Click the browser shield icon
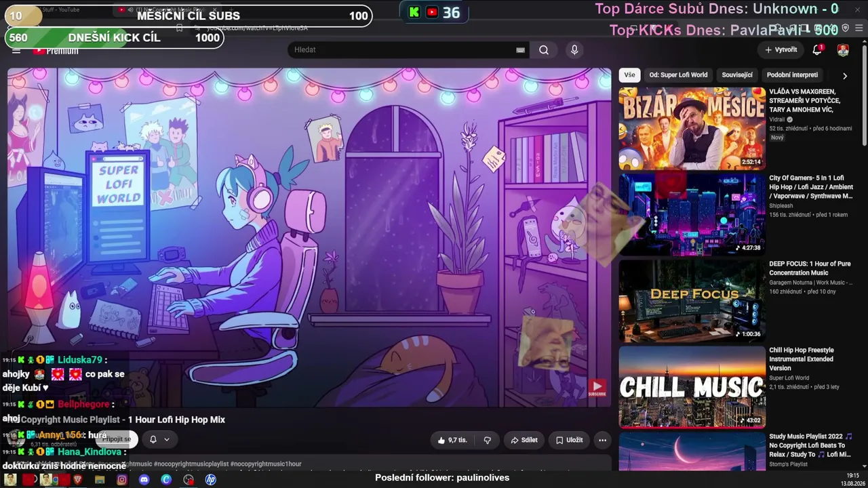 [846, 28]
